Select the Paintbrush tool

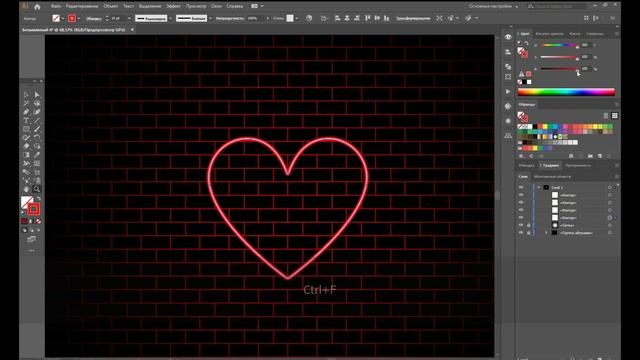click(37, 129)
